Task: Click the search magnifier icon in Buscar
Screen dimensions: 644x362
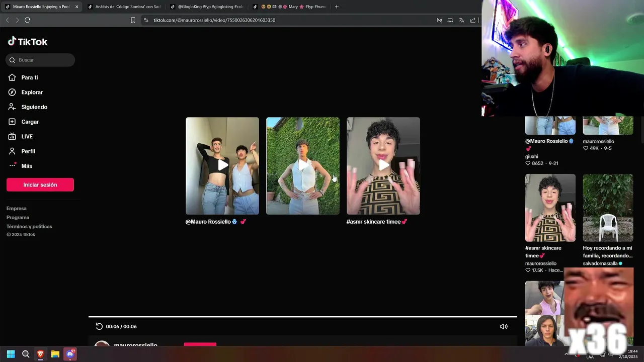Action: click(12, 60)
